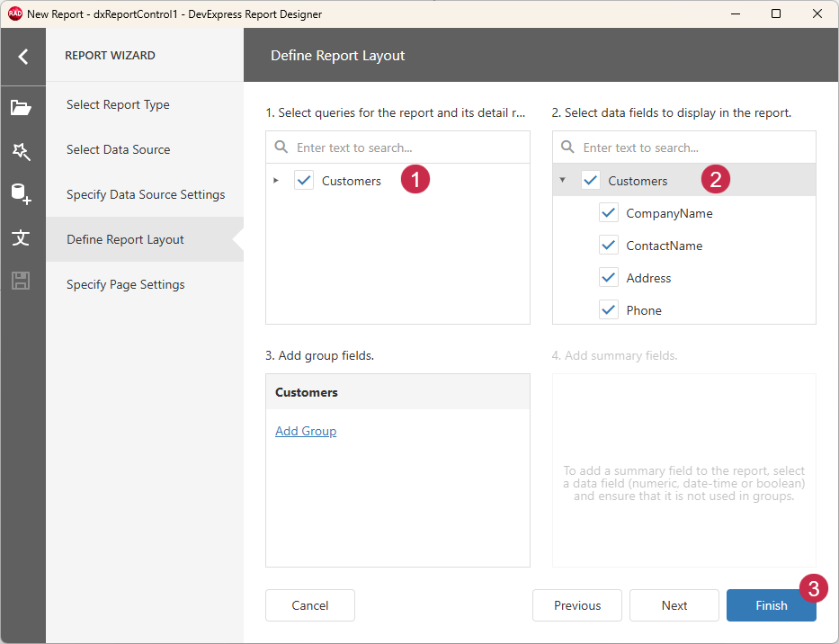Click the save floppy disk icon
This screenshot has height=644, width=839.
click(x=21, y=281)
